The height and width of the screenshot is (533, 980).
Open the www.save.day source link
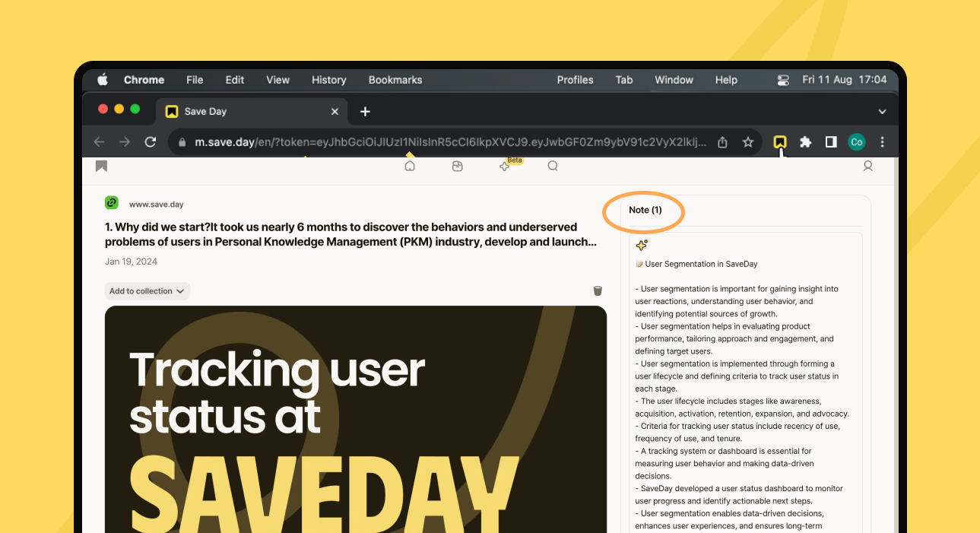pos(157,205)
